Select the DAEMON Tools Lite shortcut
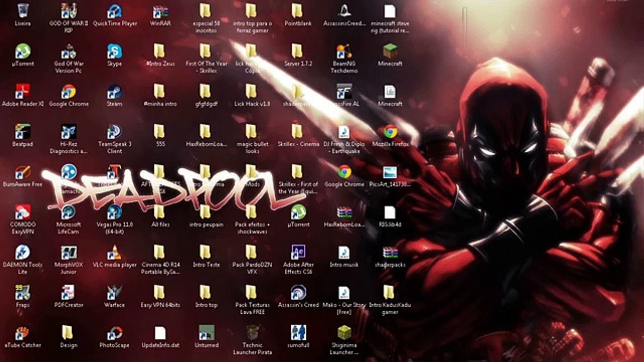 [23, 252]
